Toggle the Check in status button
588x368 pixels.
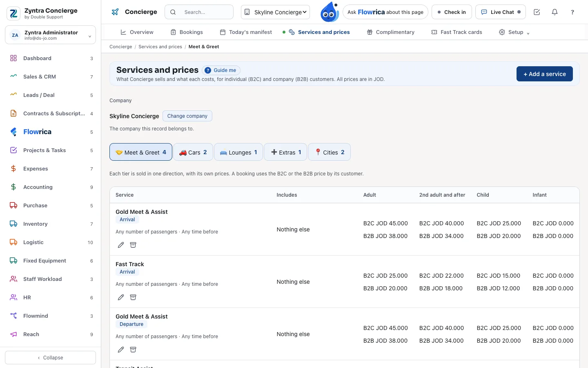pos(452,12)
